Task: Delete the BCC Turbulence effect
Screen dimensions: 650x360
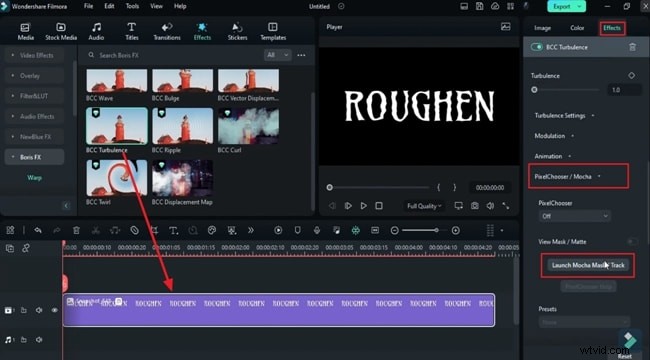Action: tap(632, 47)
